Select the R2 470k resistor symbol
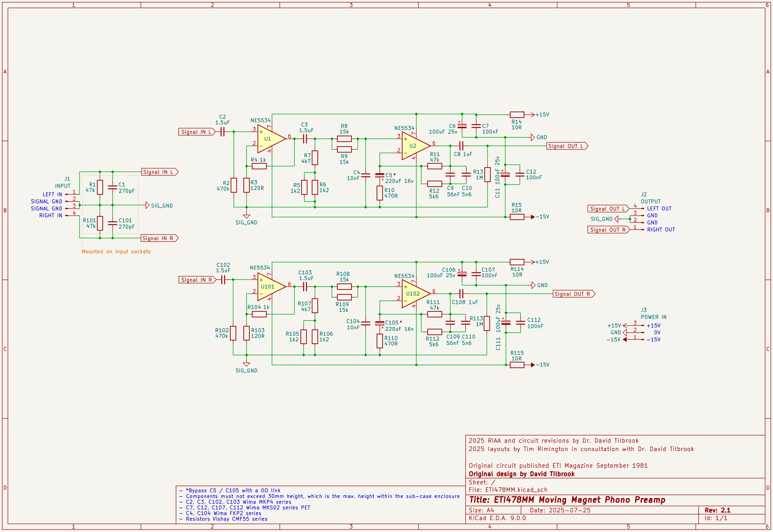 click(234, 185)
